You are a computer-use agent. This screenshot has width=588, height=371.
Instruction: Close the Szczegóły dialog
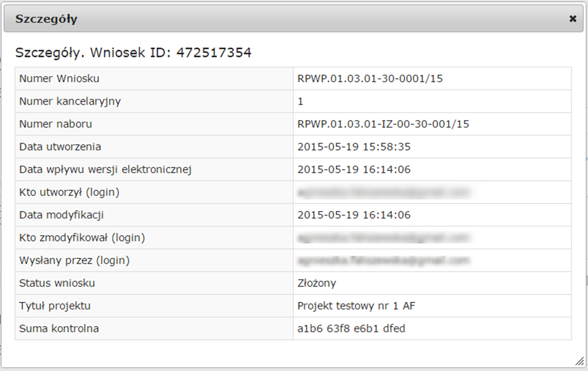572,19
